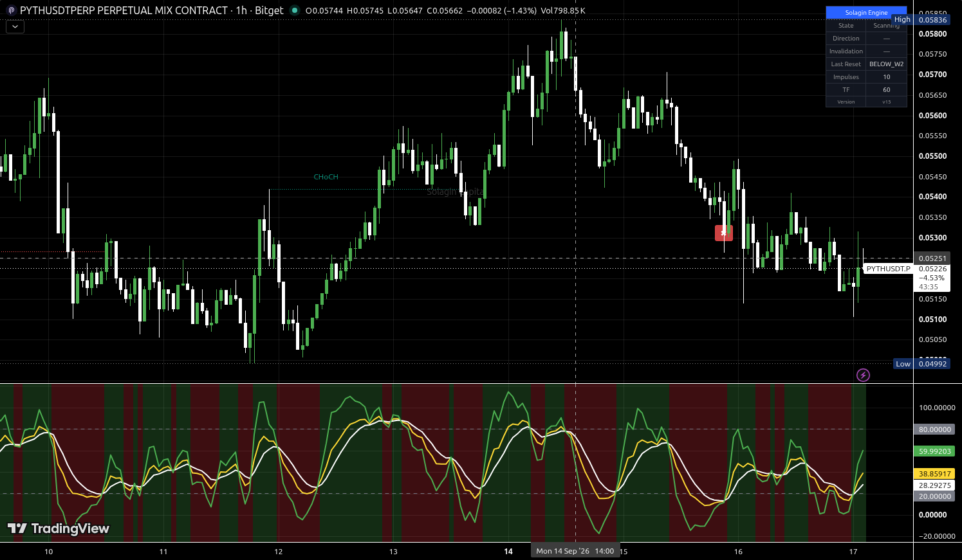Click the PYTH coin logo icon

(12, 10)
